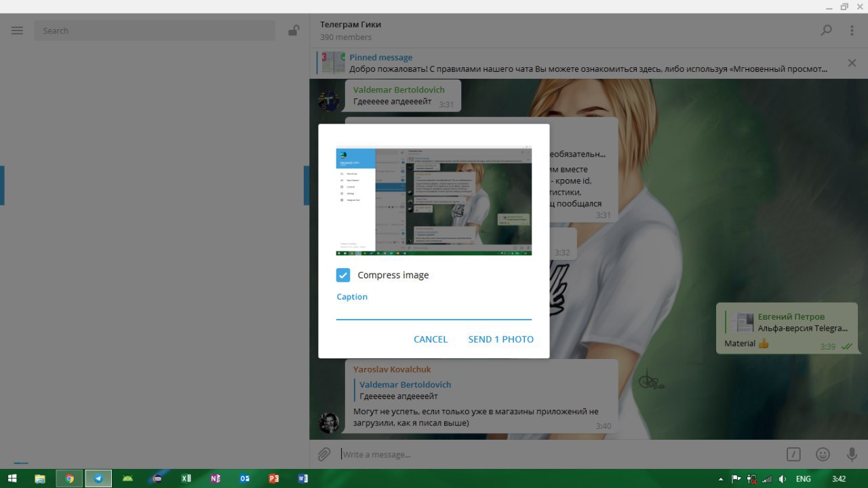Click CANCEL in the photo dialog
868x488 pixels.
tap(431, 339)
